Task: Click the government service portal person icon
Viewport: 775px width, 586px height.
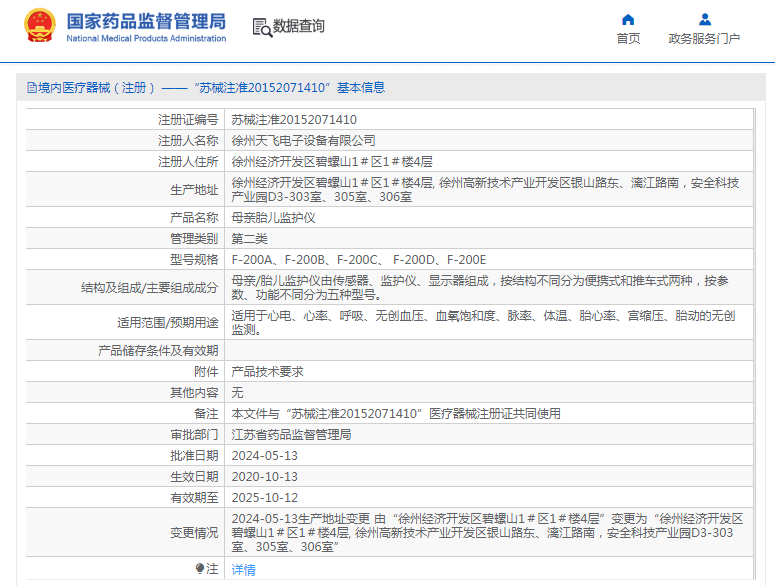Action: [x=705, y=20]
